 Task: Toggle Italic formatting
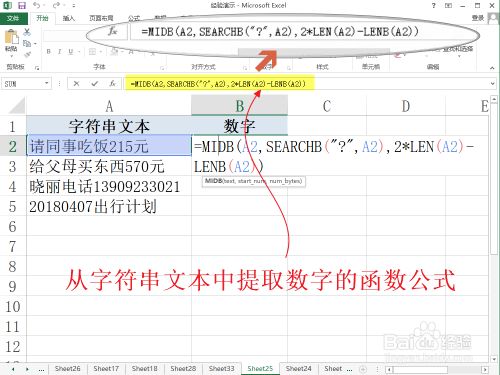(x=59, y=51)
